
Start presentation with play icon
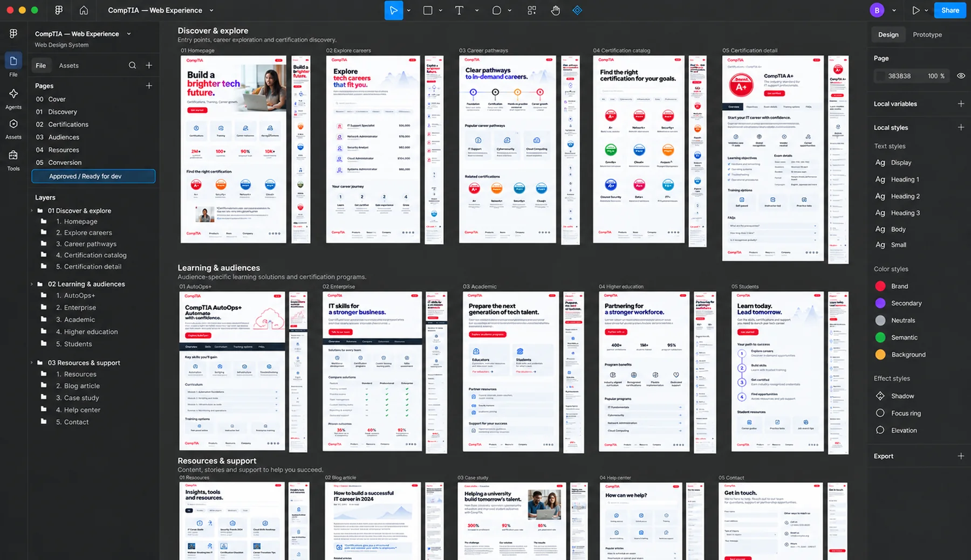[x=915, y=10]
